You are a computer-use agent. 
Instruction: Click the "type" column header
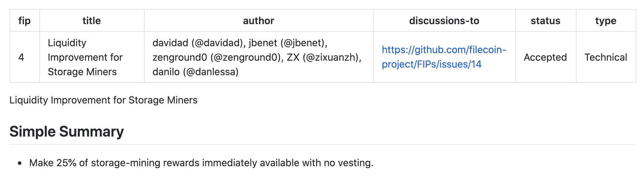click(605, 21)
